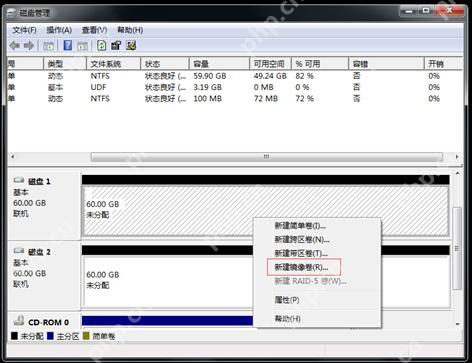Open the 操作(A) menu
This screenshot has height=363, width=472.
click(59, 30)
